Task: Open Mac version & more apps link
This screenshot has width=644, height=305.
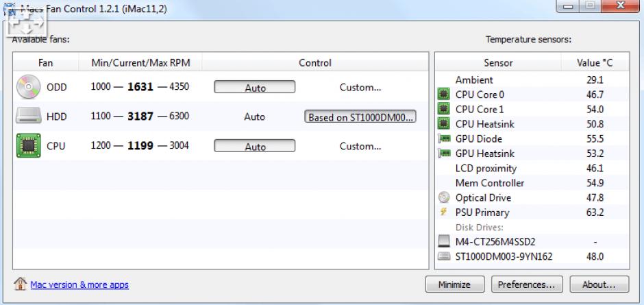Action: pyautogui.click(x=79, y=284)
